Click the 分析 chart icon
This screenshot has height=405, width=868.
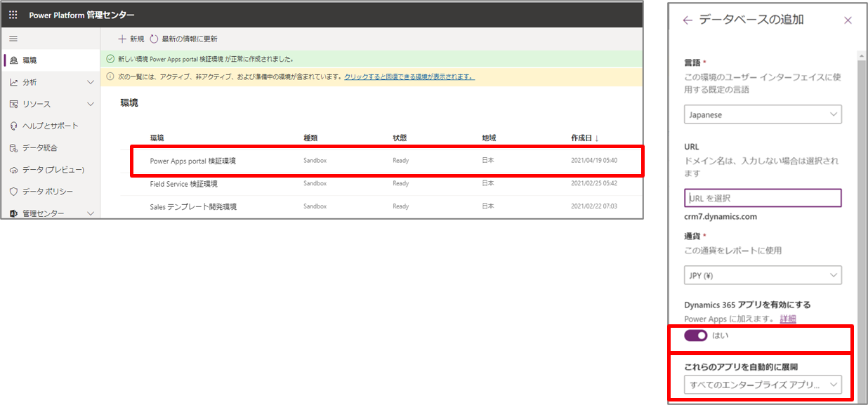click(x=13, y=82)
